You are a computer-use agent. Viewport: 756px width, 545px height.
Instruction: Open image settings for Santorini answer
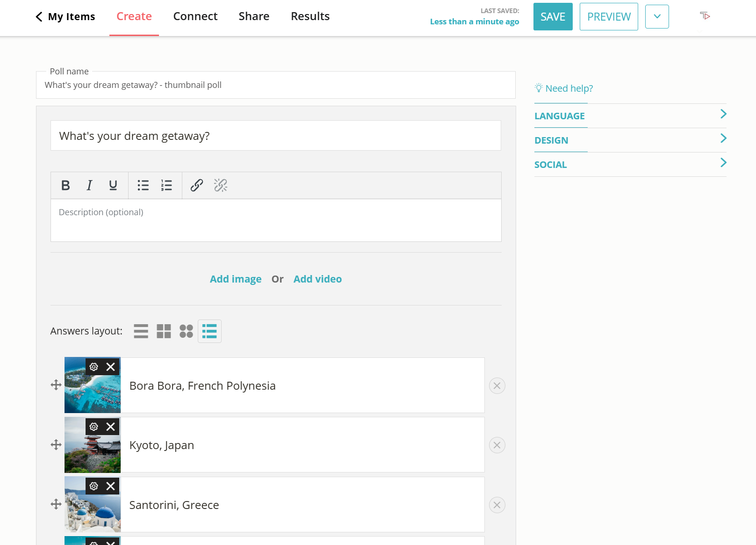(94, 486)
